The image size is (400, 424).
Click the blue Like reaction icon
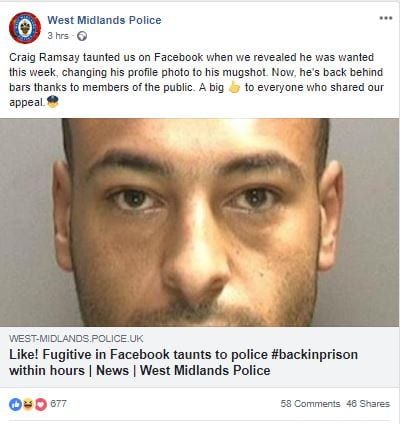15,404
